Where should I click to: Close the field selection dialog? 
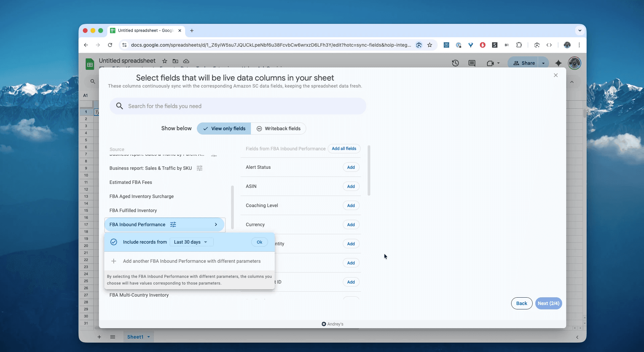coord(556,75)
